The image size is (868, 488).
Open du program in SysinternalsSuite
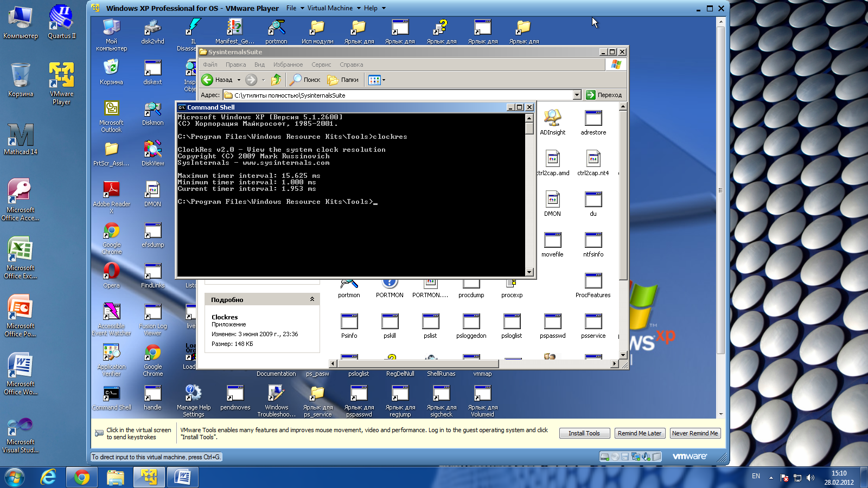pos(593,203)
